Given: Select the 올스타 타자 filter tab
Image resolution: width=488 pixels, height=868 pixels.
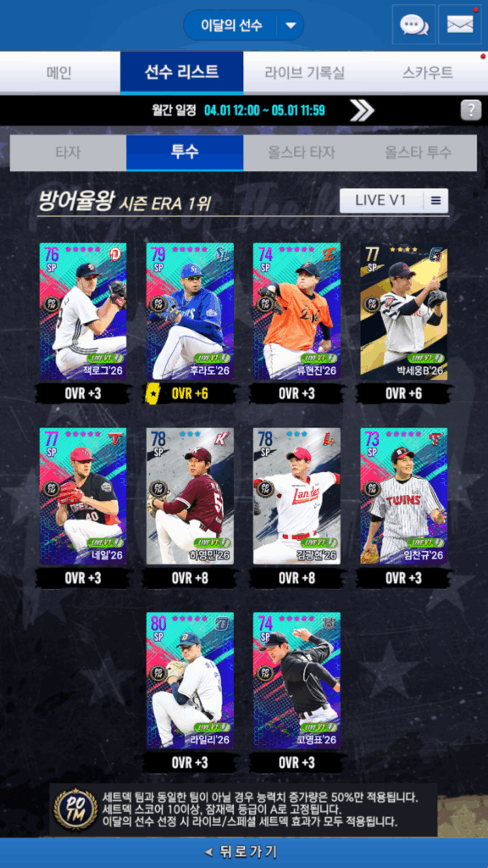Looking at the screenshot, I should [302, 153].
